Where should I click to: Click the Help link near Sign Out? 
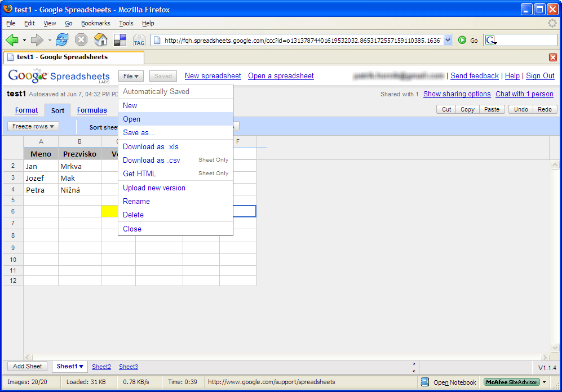click(x=512, y=76)
